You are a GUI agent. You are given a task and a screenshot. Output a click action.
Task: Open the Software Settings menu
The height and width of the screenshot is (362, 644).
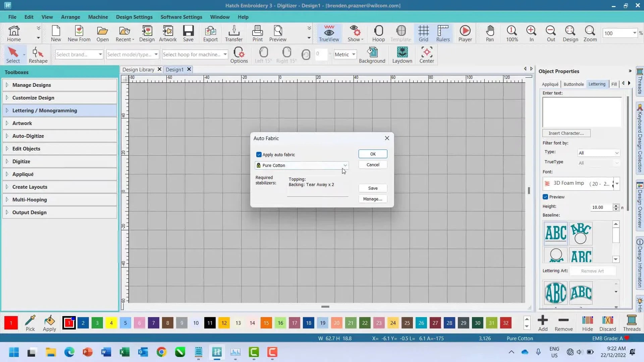181,17
